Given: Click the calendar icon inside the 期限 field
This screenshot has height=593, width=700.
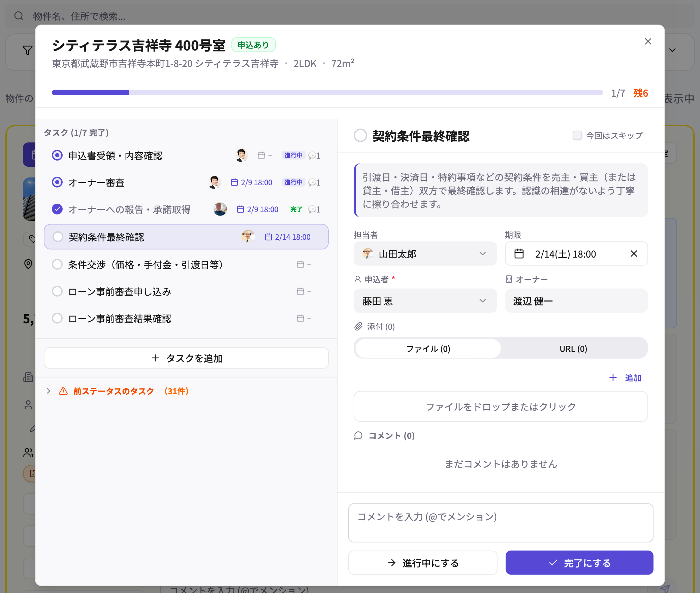Looking at the screenshot, I should [x=519, y=254].
